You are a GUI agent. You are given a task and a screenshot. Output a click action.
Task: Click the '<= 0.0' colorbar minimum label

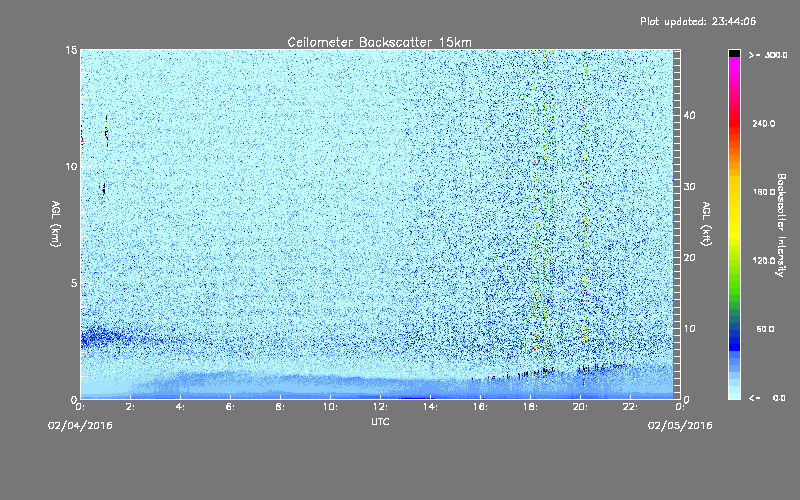coord(767,397)
